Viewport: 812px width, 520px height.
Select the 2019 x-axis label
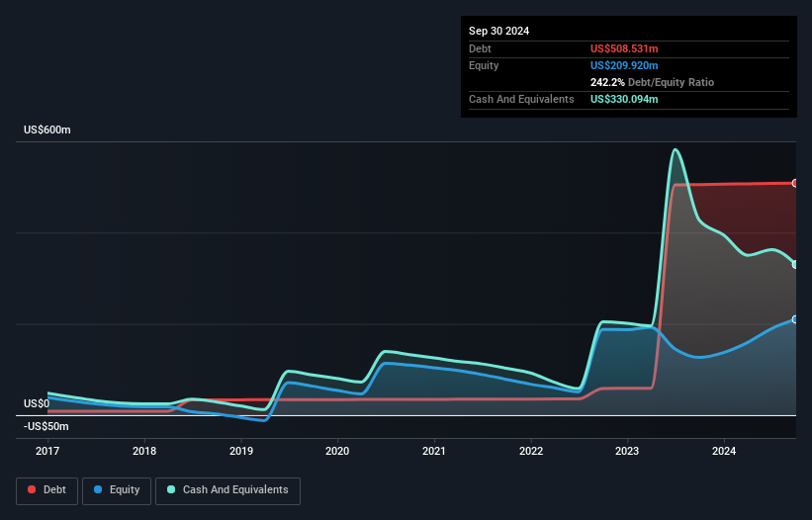coord(240,451)
